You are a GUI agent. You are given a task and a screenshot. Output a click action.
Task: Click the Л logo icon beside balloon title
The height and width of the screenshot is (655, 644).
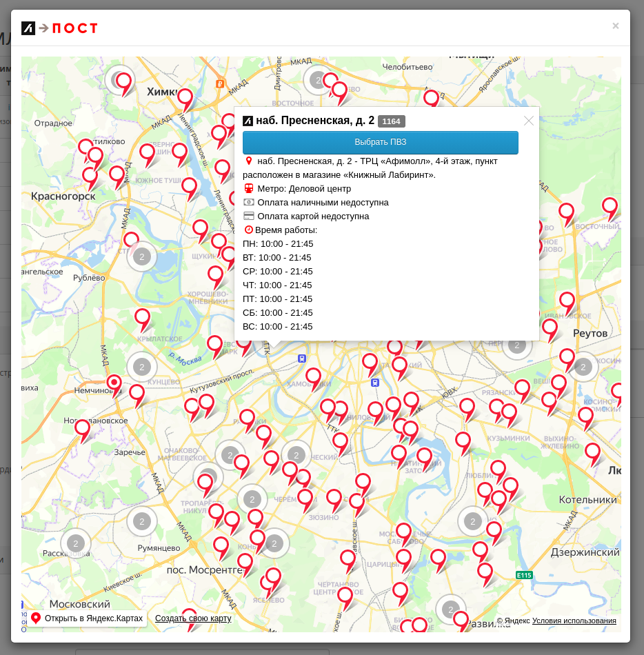248,121
